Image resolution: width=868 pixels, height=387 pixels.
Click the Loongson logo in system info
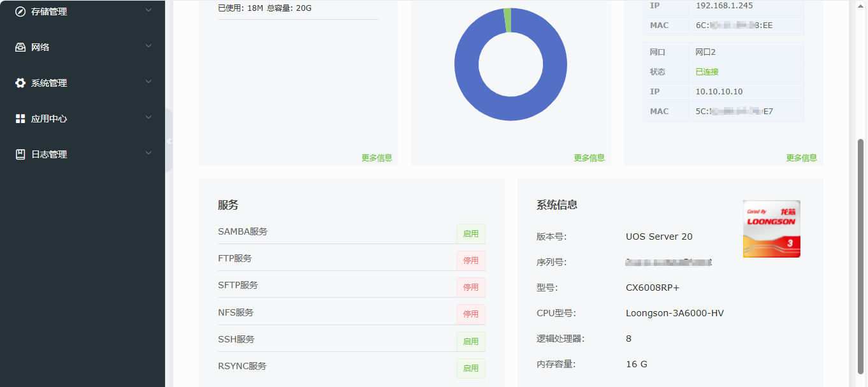coord(770,228)
